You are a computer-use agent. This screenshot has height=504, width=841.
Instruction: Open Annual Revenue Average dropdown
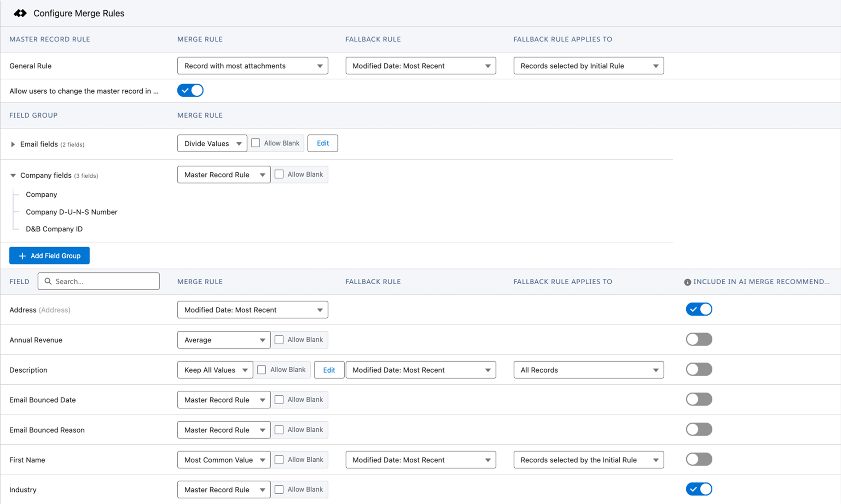tap(223, 340)
